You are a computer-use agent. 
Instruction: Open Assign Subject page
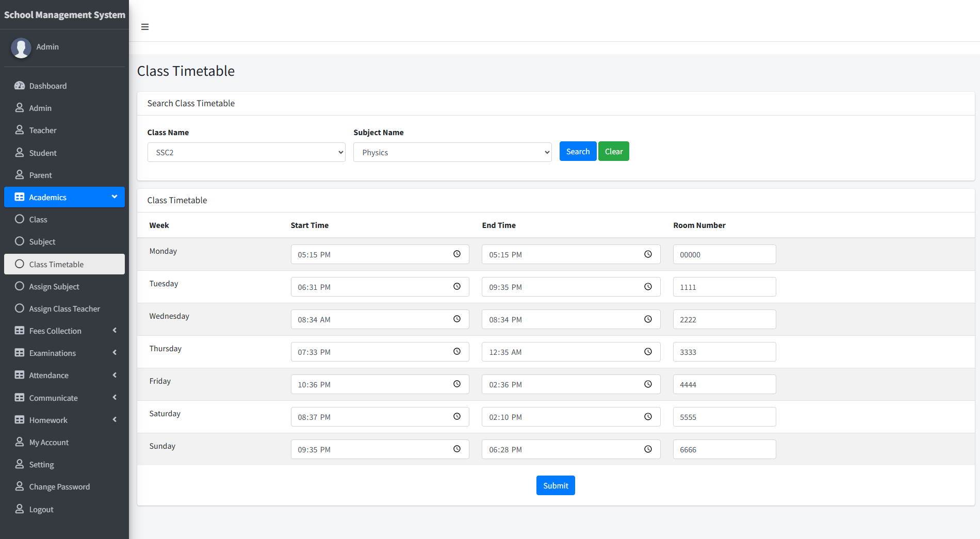[x=54, y=286]
